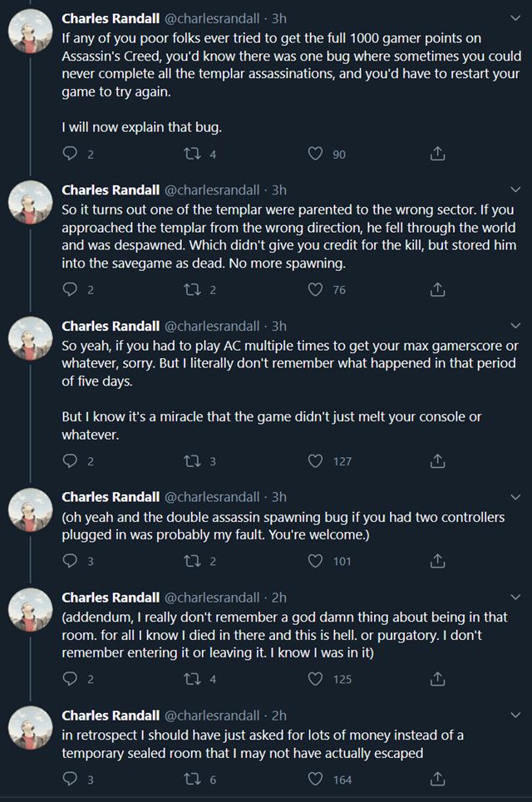Like the tweet with 76 likes
Image resolution: width=532 pixels, height=802 pixels.
pos(316,290)
